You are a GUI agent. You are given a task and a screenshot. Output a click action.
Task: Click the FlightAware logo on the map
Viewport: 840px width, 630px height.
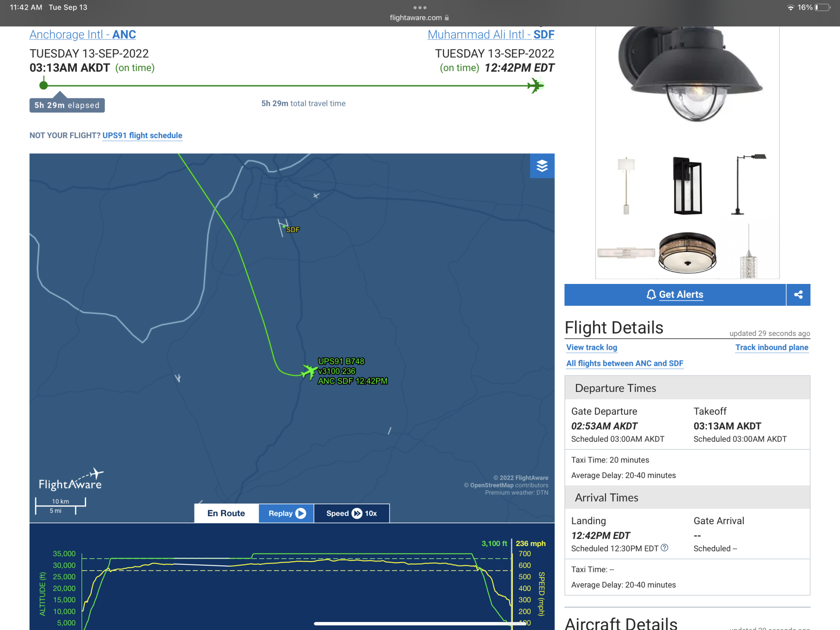[x=71, y=480]
